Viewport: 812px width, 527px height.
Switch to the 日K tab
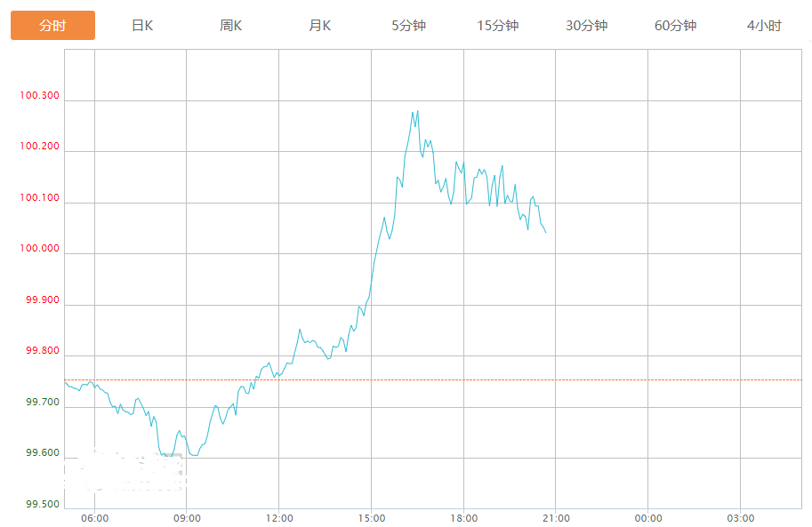click(142, 26)
